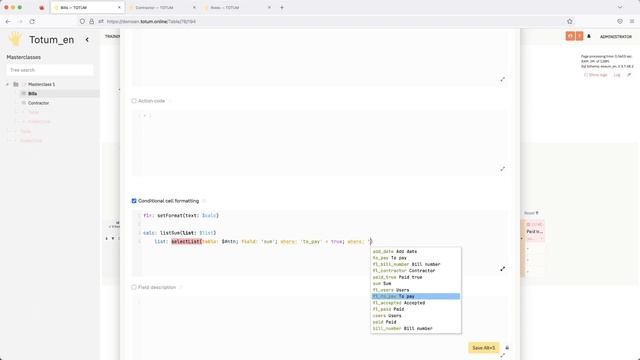The width and height of the screenshot is (640, 360).
Task: Go back in browser history
Action: (9, 21)
